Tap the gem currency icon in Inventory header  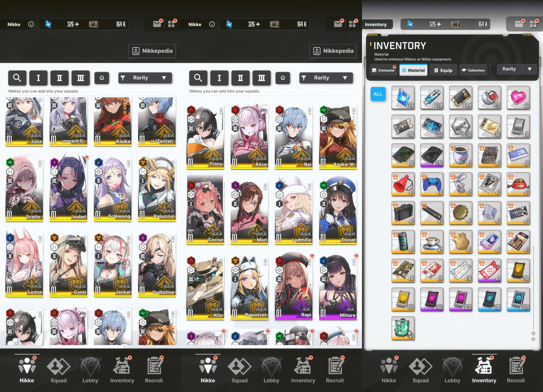pyautogui.click(x=410, y=24)
